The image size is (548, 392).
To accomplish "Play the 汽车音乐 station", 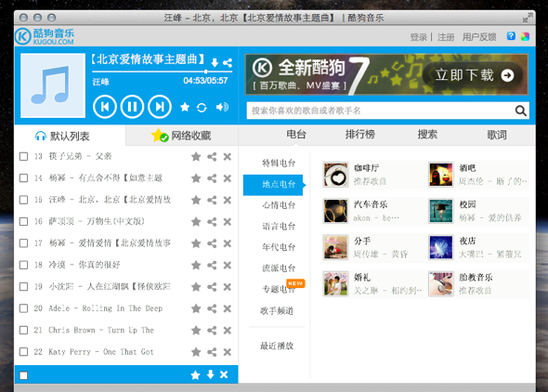I will [x=335, y=211].
